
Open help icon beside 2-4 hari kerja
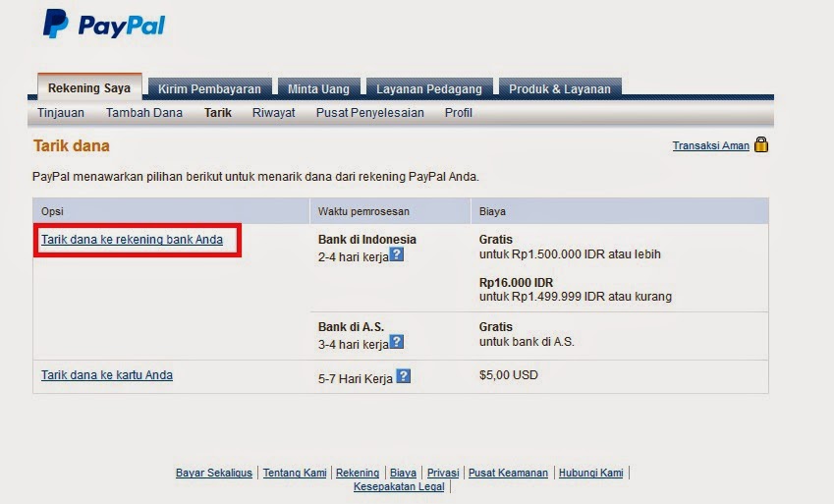(397, 254)
